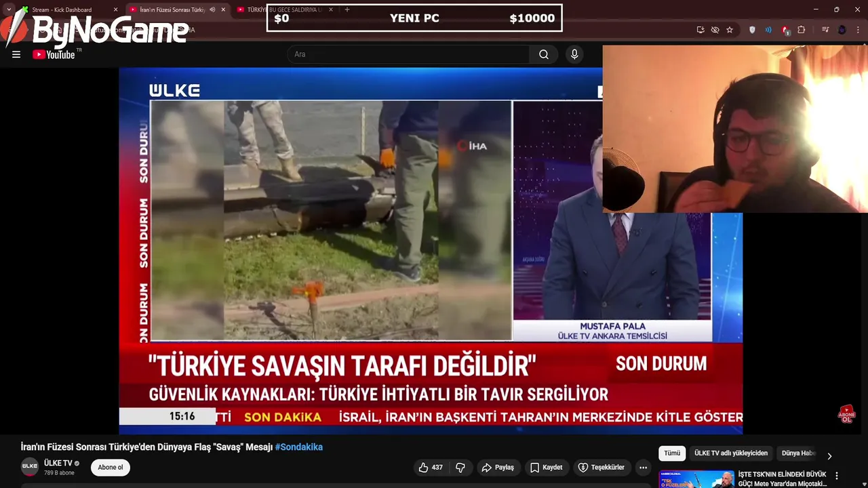Open the Extensions puzzle piece menu
This screenshot has width=868, height=488.
click(x=802, y=30)
